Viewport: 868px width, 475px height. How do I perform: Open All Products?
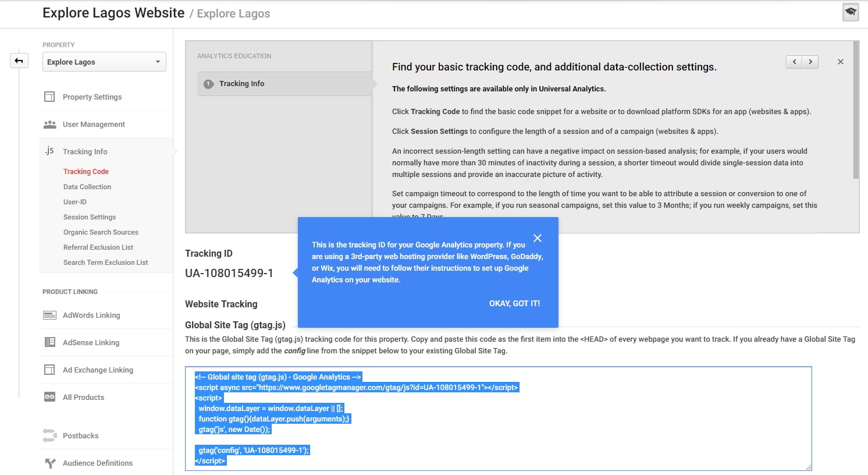tap(83, 397)
